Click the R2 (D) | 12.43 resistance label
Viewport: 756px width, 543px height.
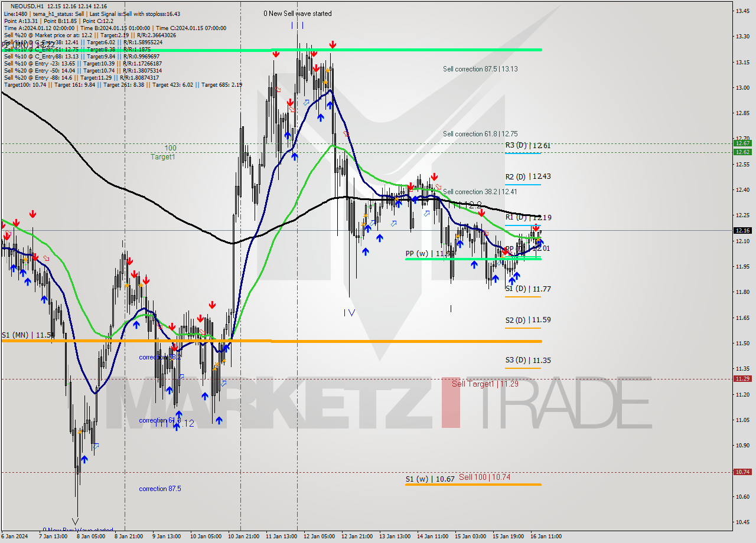point(528,176)
